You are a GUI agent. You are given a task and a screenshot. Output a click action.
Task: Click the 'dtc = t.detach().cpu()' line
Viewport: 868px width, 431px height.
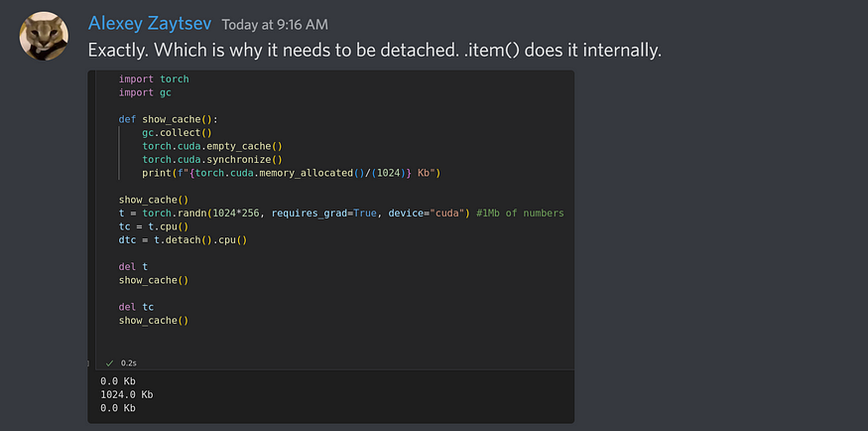(x=183, y=239)
